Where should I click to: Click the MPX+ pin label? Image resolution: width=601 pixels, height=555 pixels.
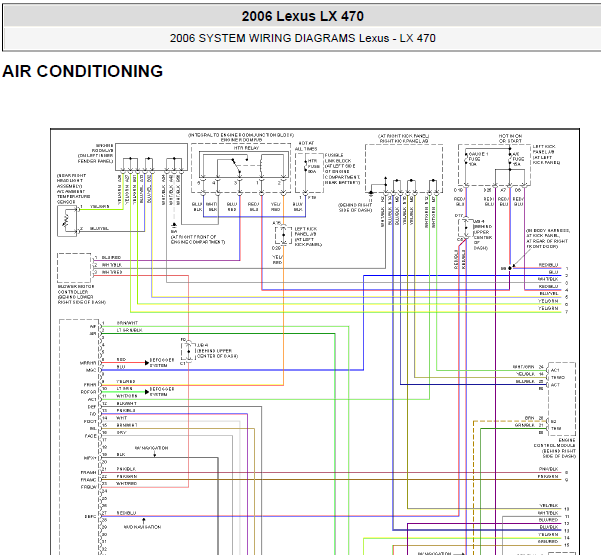point(90,458)
